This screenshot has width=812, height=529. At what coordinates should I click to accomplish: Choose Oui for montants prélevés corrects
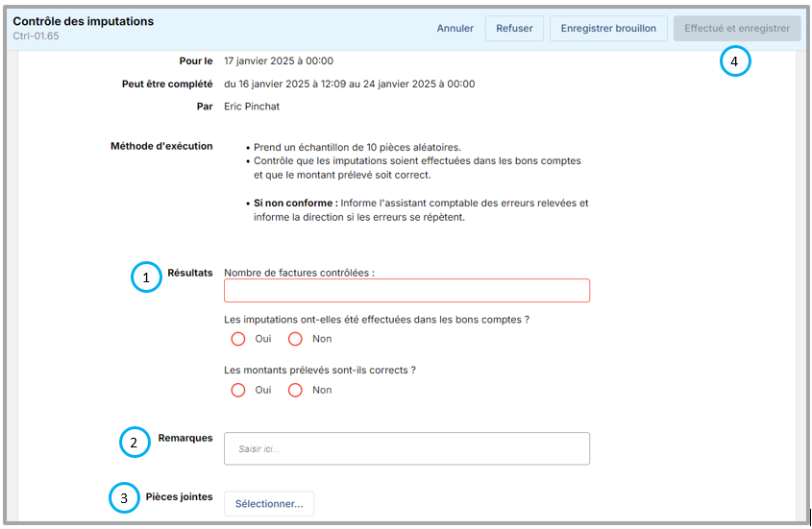click(x=239, y=390)
